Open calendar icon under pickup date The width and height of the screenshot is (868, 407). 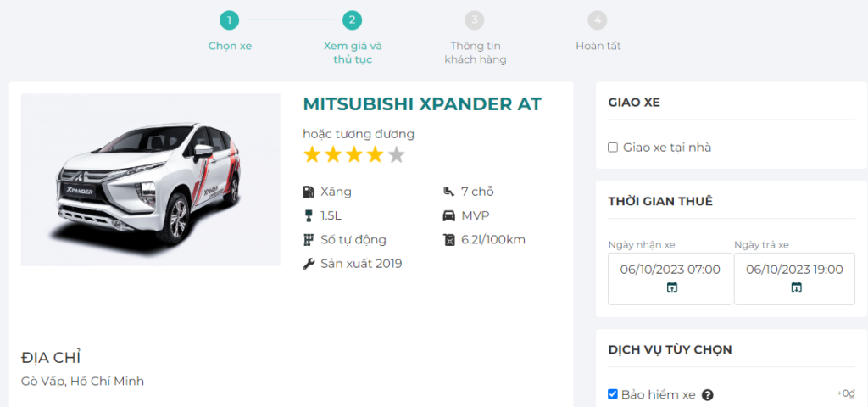coord(671,287)
